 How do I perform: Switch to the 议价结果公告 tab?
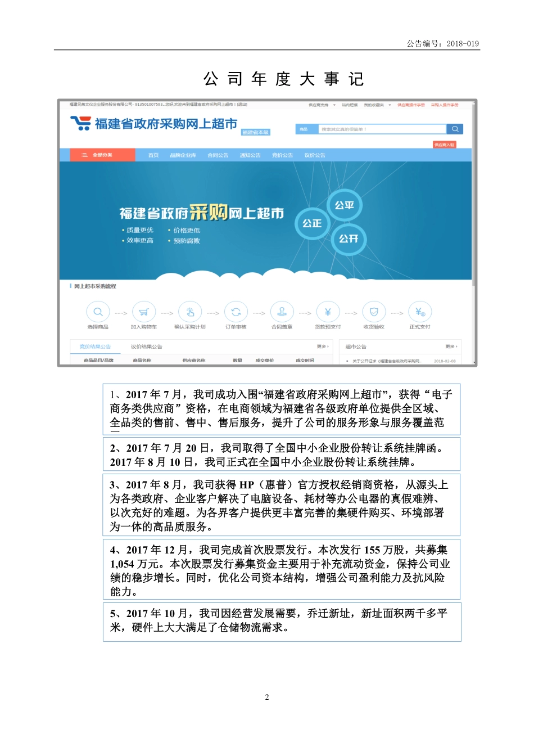[x=147, y=346]
